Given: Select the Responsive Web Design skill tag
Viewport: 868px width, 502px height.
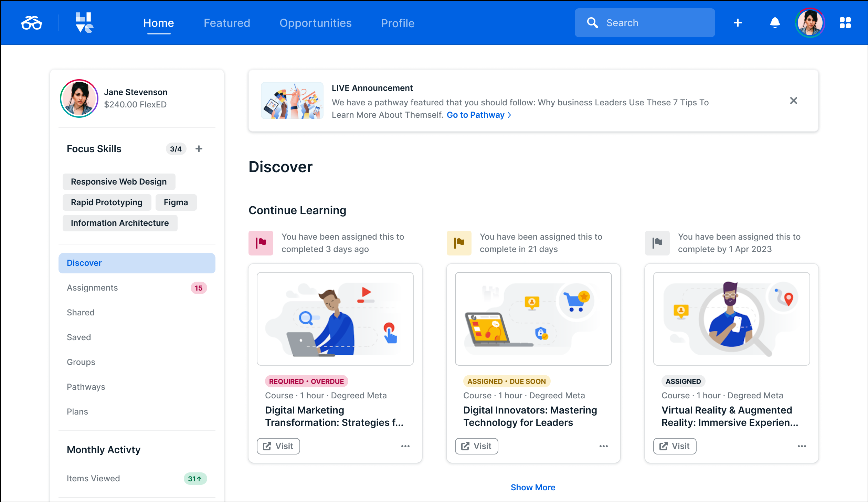Looking at the screenshot, I should (x=118, y=181).
